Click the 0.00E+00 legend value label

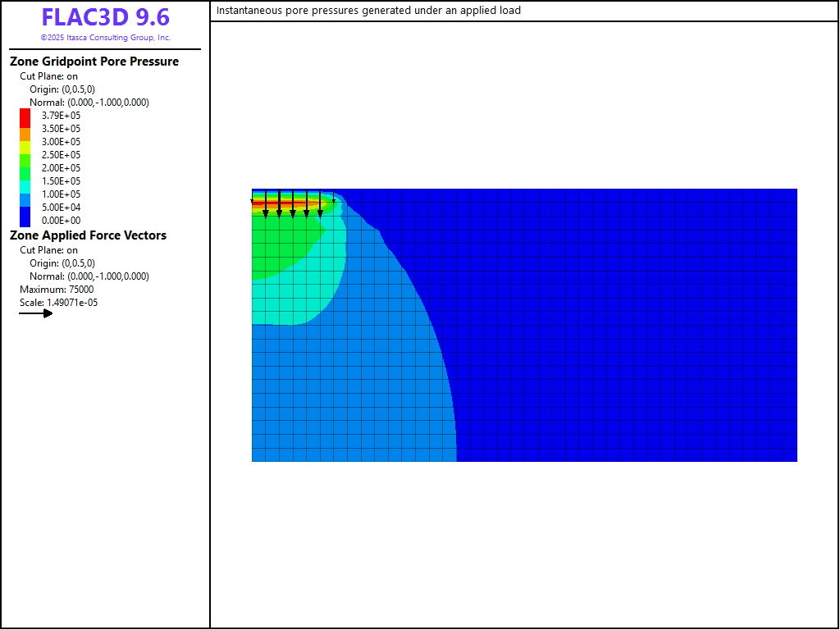pos(62,221)
